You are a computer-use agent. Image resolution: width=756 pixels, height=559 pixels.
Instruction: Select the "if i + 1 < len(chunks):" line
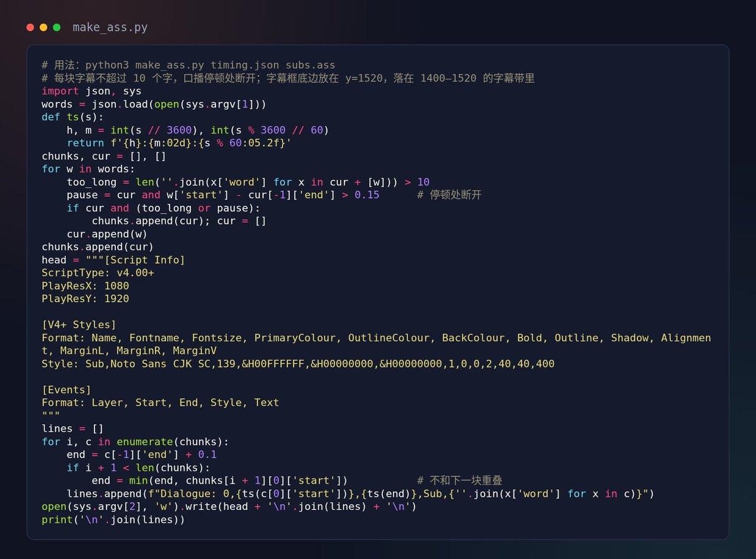pos(138,468)
